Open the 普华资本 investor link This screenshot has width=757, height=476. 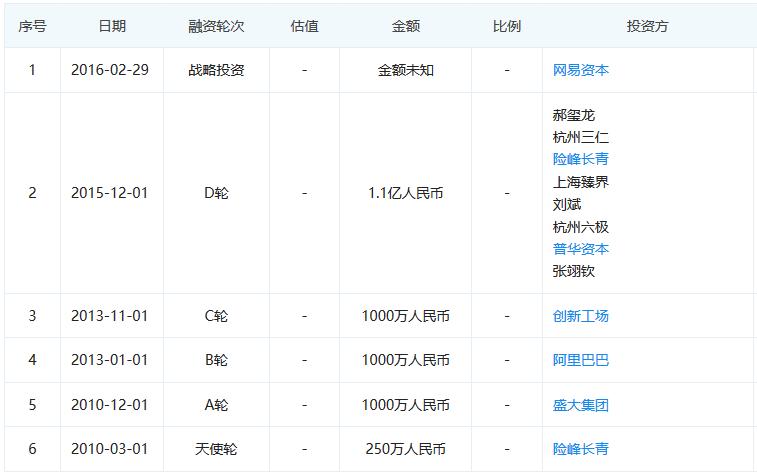click(x=580, y=249)
